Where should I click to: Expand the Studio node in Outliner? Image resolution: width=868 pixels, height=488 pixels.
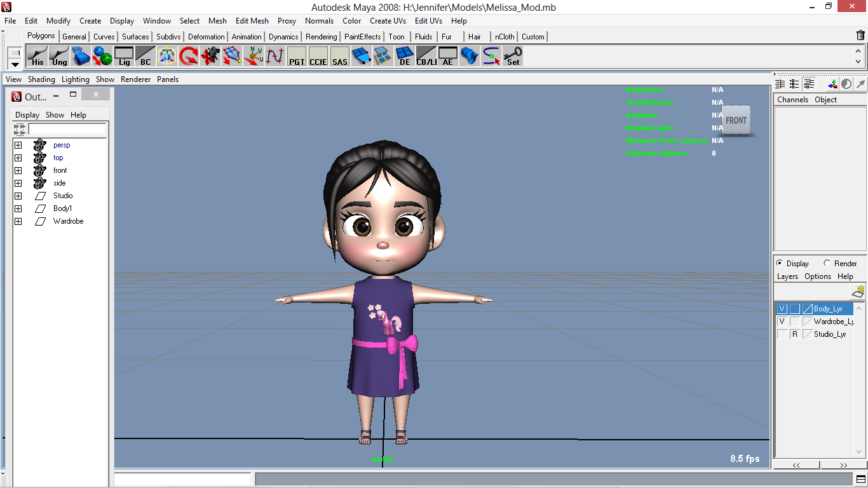tap(18, 196)
